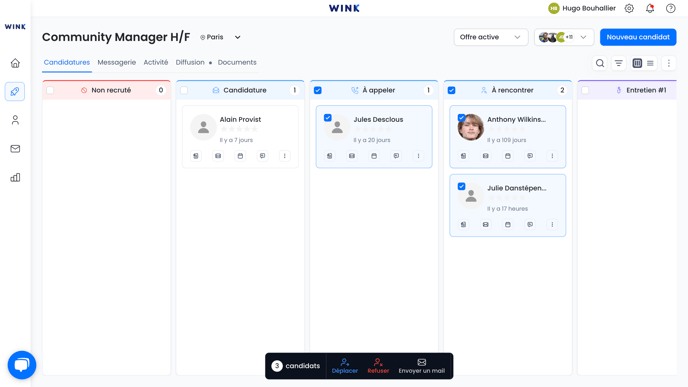
Task: Rate Jules Desclous with the star rating
Action: point(373,129)
